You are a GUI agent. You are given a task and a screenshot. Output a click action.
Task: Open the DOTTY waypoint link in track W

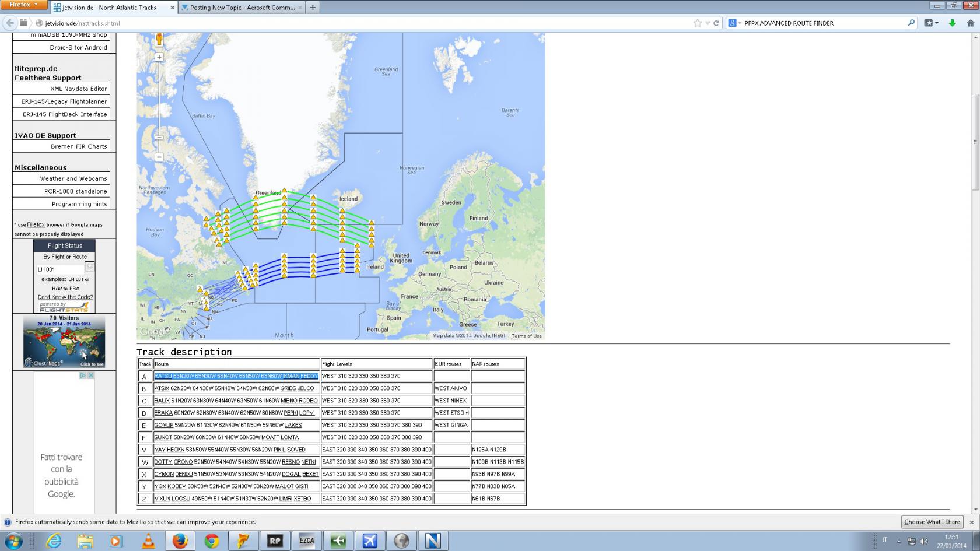163,462
